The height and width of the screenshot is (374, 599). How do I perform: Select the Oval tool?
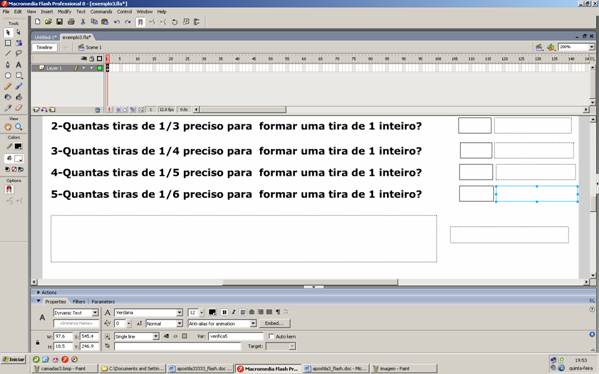pos(8,76)
